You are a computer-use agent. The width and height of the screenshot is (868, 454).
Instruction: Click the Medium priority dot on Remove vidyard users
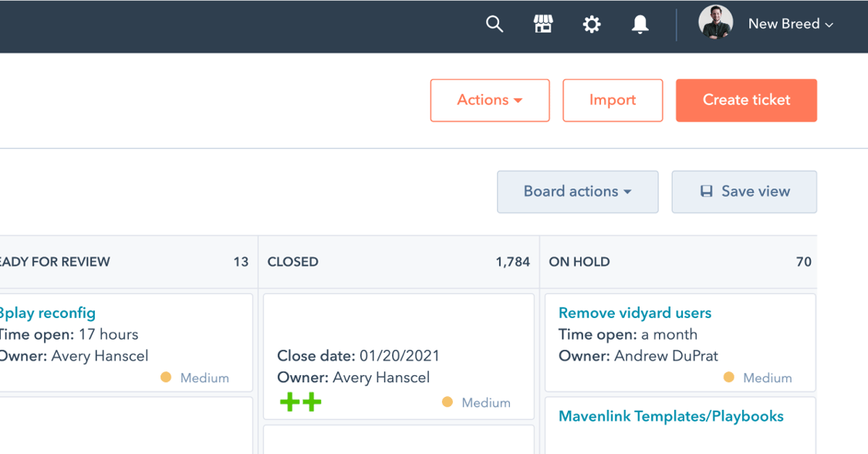coord(730,378)
